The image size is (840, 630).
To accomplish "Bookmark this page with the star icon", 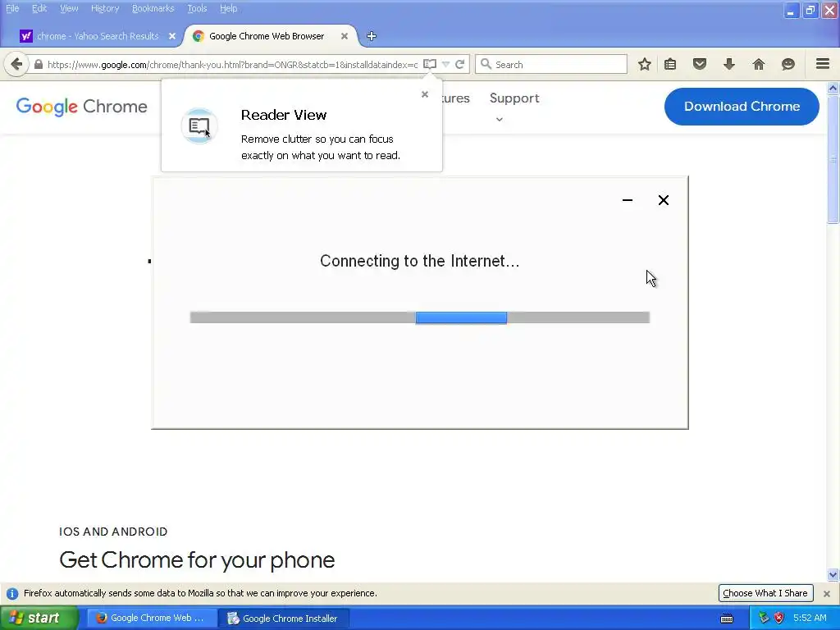I will (645, 64).
